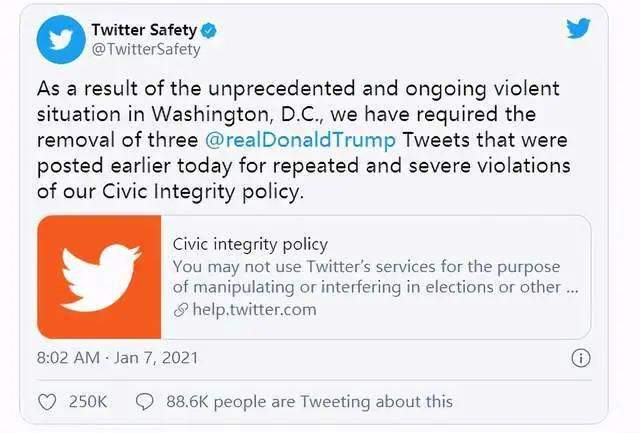Like the tweet with the heart icon
The width and height of the screenshot is (640, 433).
(47, 401)
